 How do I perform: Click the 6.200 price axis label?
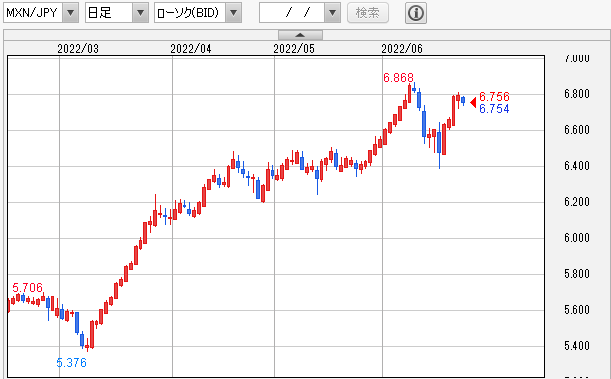click(x=577, y=201)
